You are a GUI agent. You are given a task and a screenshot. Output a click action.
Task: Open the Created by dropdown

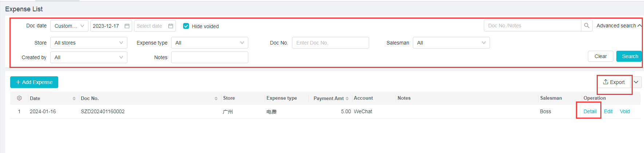tap(88, 57)
